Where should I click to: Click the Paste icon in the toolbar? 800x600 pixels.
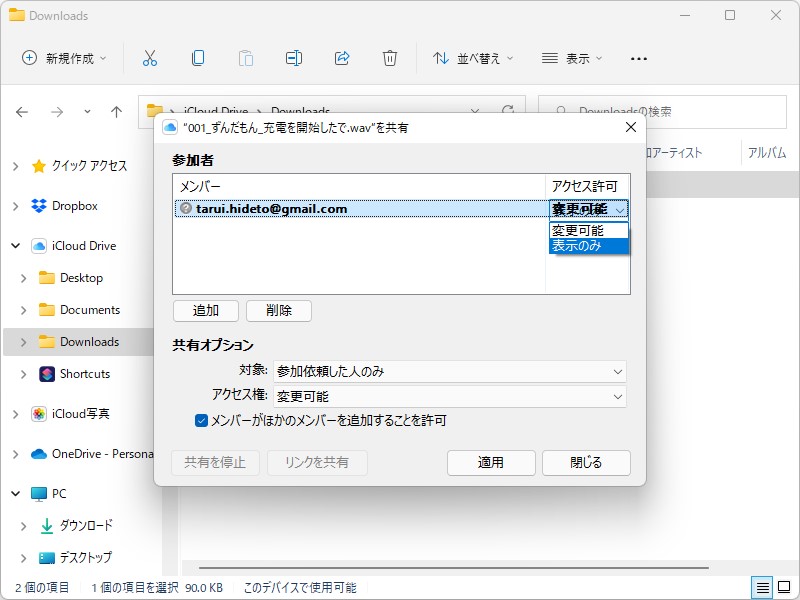(x=245, y=58)
